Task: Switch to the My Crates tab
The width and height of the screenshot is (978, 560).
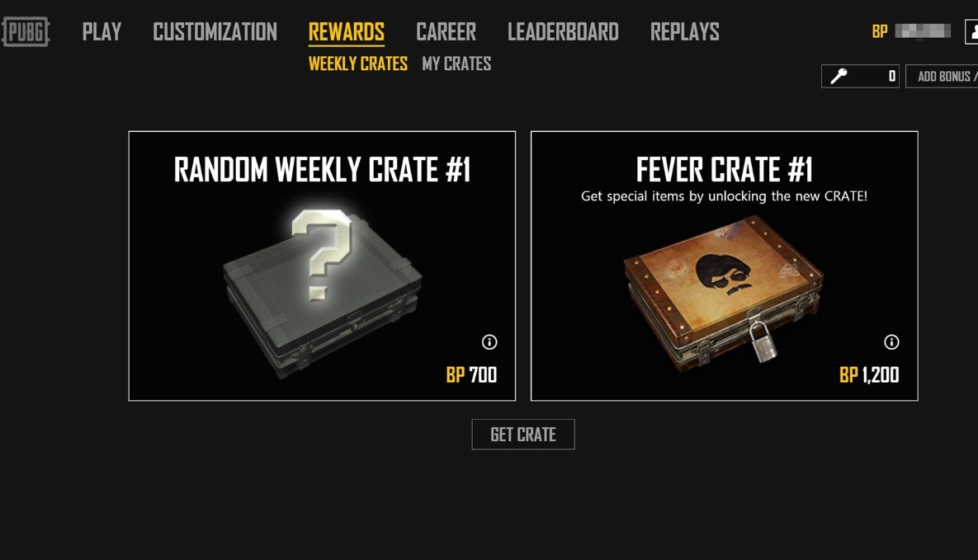Action: coord(456,64)
